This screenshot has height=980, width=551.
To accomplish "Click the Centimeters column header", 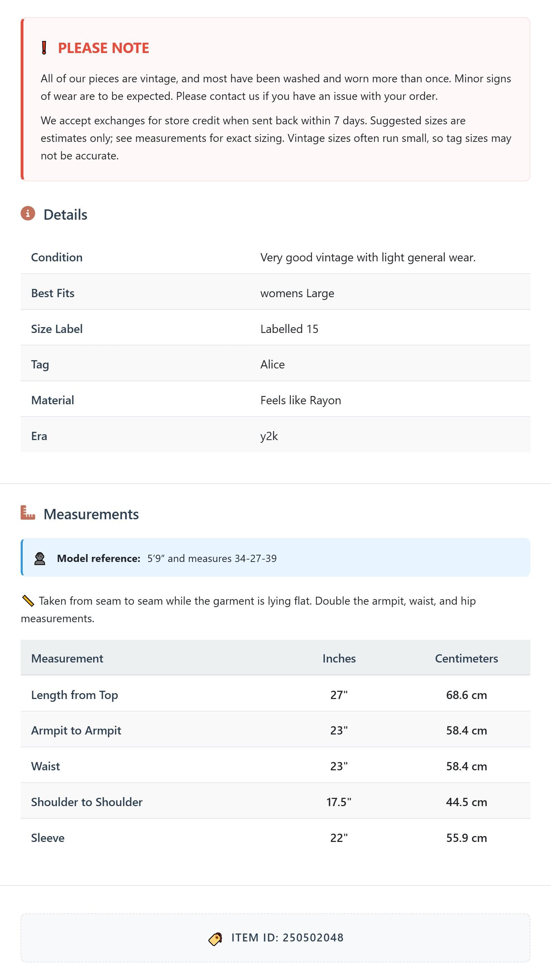I will click(x=467, y=658).
